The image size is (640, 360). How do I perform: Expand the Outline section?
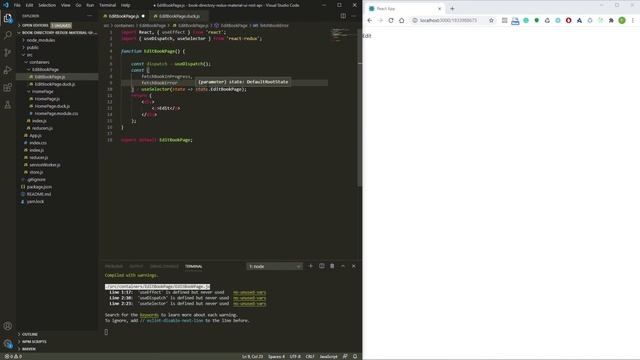point(29,334)
